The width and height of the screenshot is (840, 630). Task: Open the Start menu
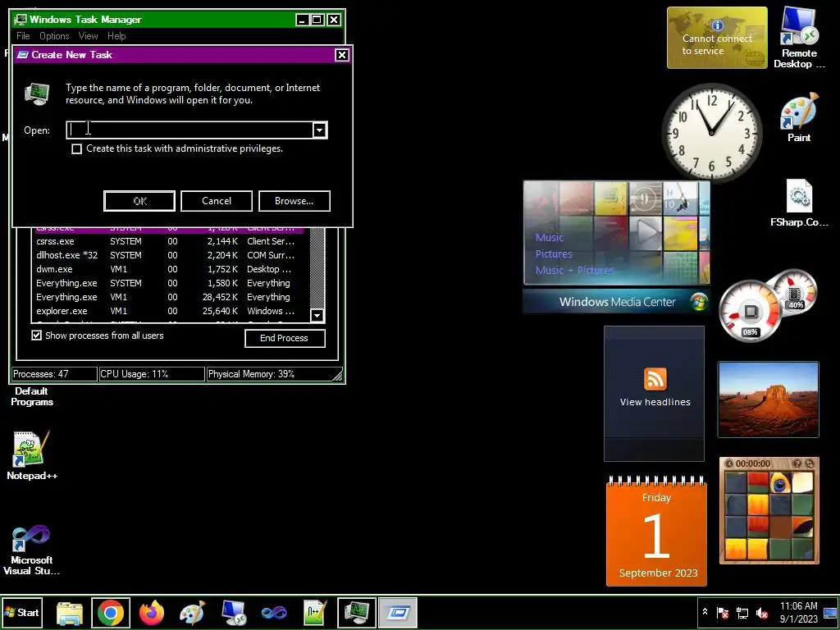tap(21, 612)
